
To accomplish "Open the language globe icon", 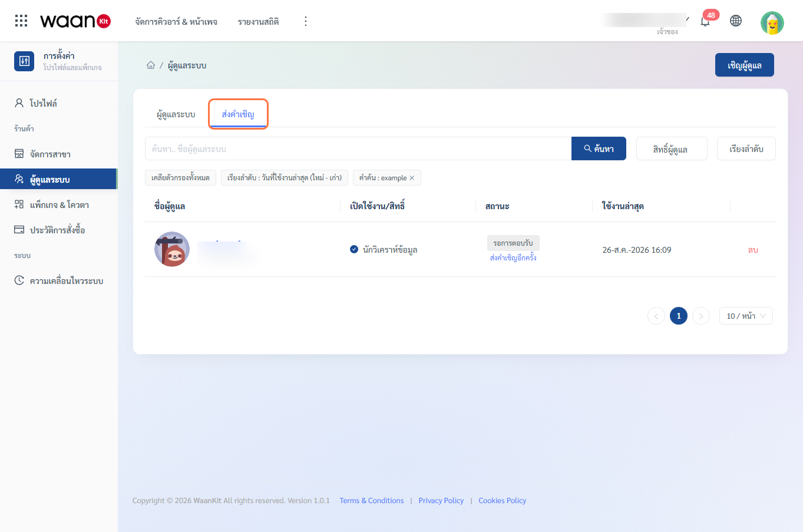I will tap(736, 21).
